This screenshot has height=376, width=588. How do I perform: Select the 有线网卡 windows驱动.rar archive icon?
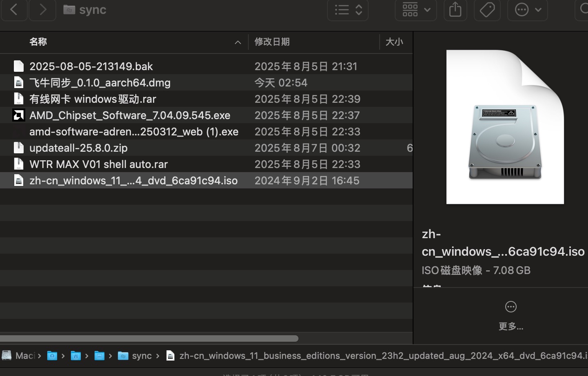[x=19, y=99]
